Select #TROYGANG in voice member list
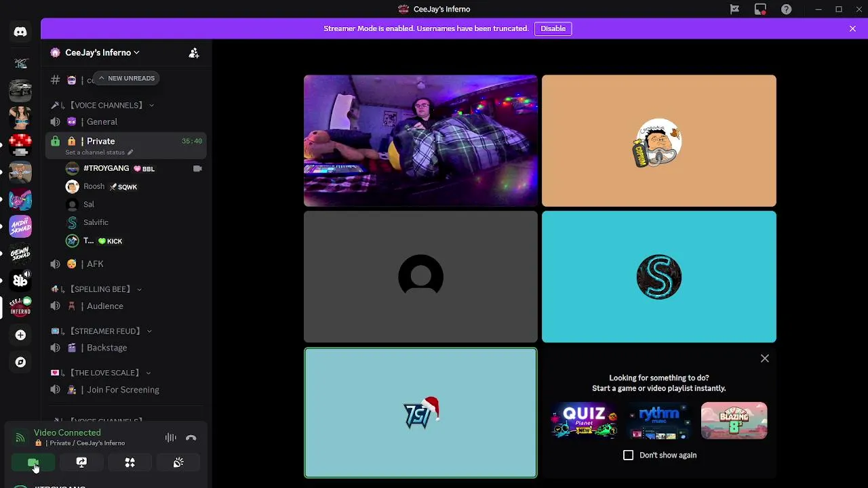The image size is (868, 488). tap(134, 168)
